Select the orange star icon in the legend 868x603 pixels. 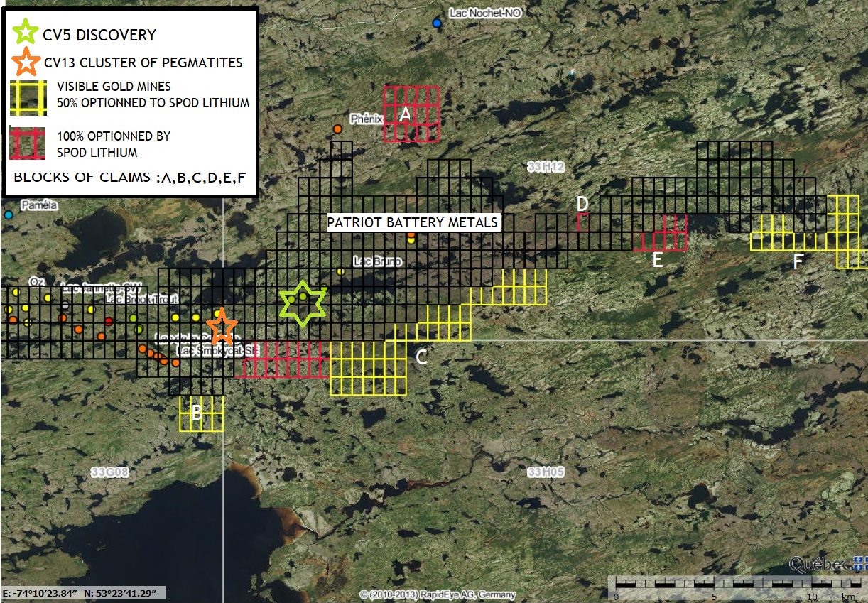click(x=26, y=63)
